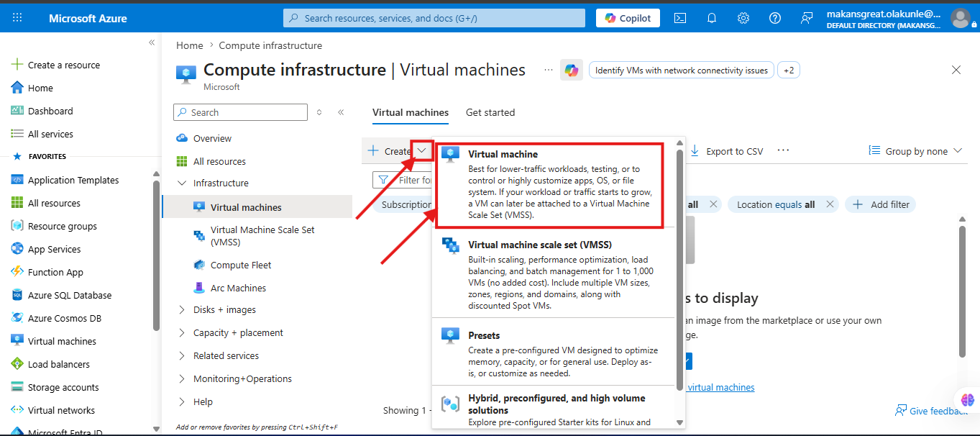The width and height of the screenshot is (980, 436).
Task: Click the Create a resource plus icon
Action: pos(17,65)
